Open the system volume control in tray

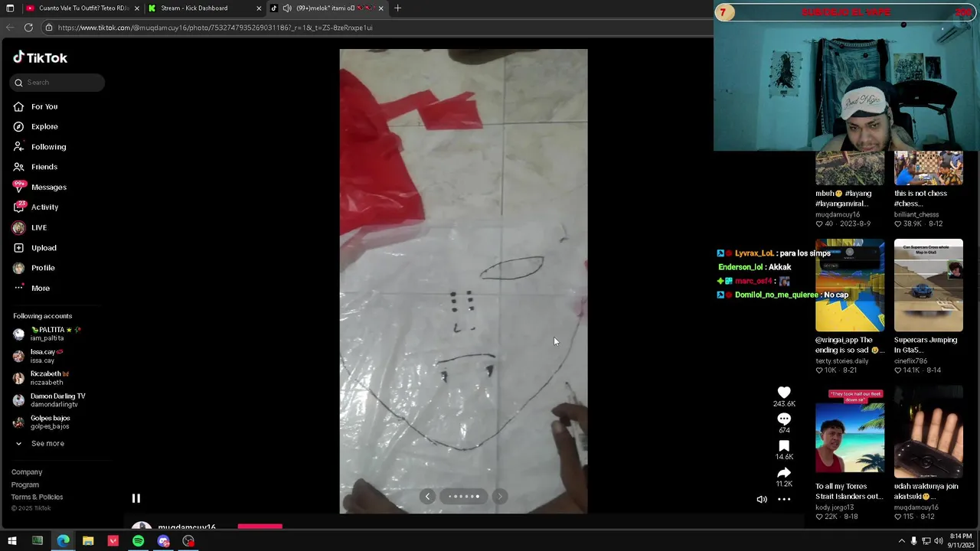tap(939, 541)
